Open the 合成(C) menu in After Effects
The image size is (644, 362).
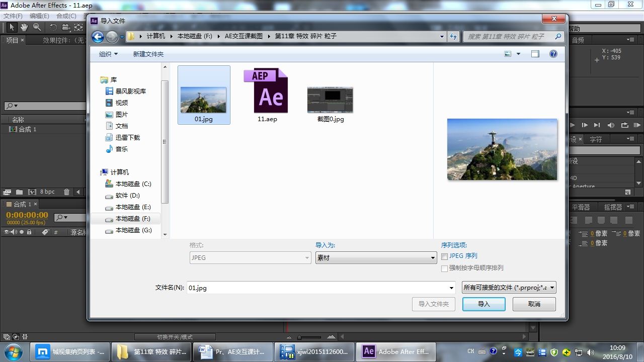(x=66, y=16)
